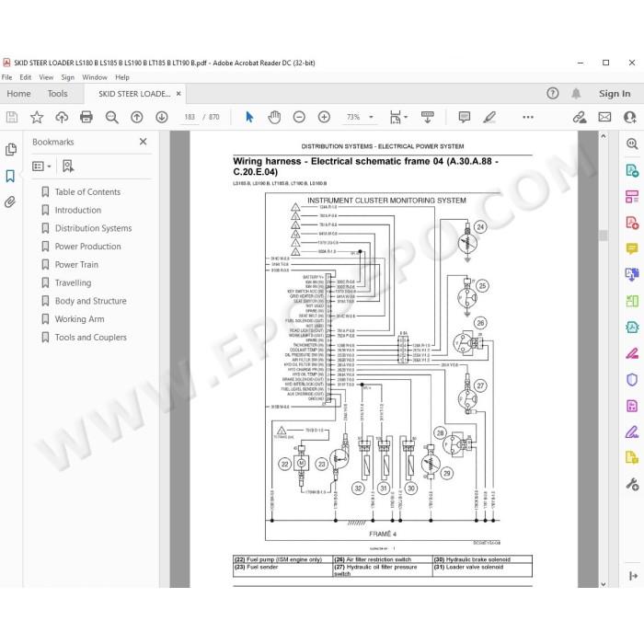Add a new bookmark icon
Image resolution: width=644 pixels, height=644 pixels.
pos(68,167)
